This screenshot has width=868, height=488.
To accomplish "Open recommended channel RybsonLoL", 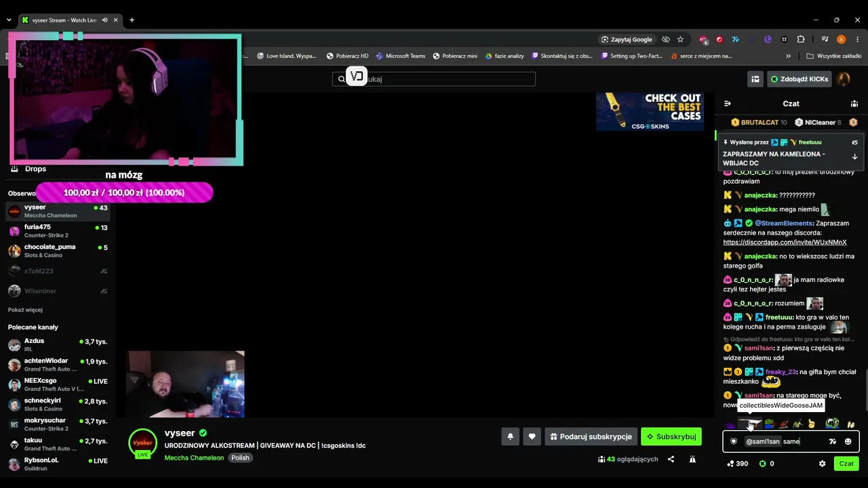I will 58,464.
